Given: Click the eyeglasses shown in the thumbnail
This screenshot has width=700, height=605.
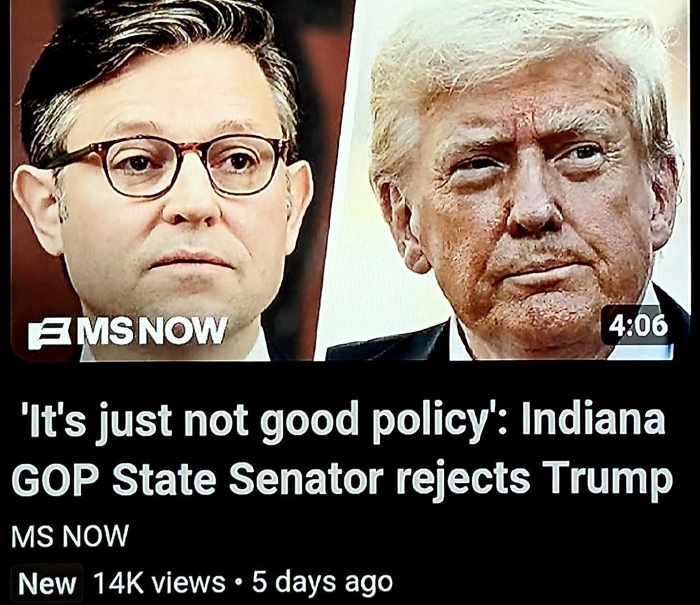Looking at the screenshot, I should 169,165.
